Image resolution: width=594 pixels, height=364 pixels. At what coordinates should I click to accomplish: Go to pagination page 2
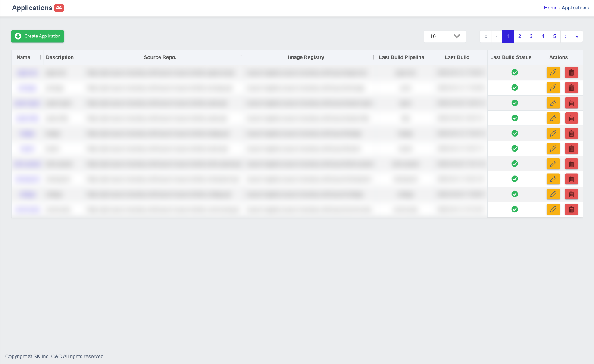pyautogui.click(x=519, y=36)
